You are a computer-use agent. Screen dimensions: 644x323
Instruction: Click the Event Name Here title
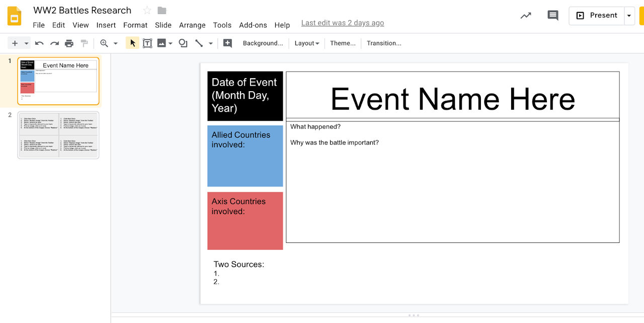click(453, 99)
